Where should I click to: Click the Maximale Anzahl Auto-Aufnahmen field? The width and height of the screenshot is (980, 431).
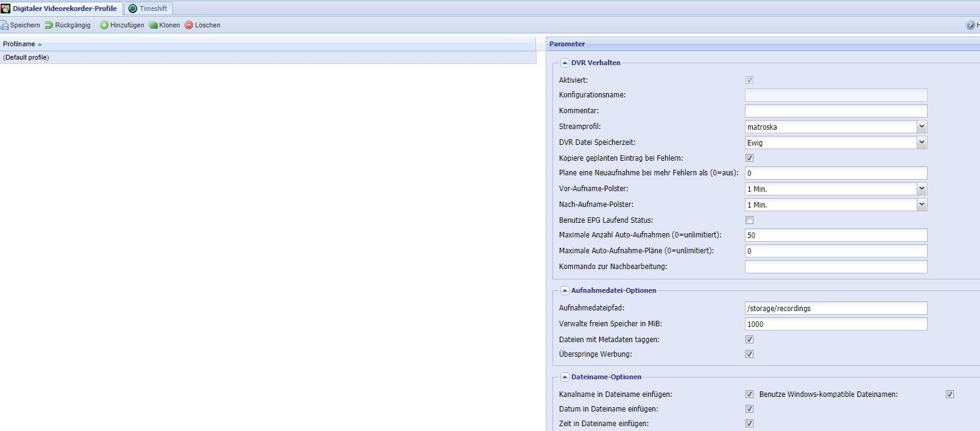pyautogui.click(x=836, y=235)
